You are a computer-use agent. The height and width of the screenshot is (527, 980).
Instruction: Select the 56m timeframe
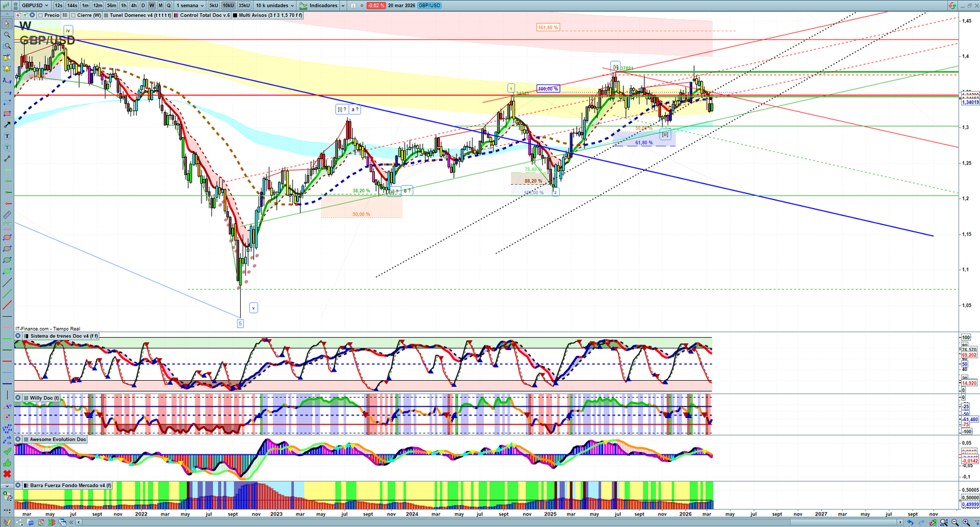click(x=111, y=6)
